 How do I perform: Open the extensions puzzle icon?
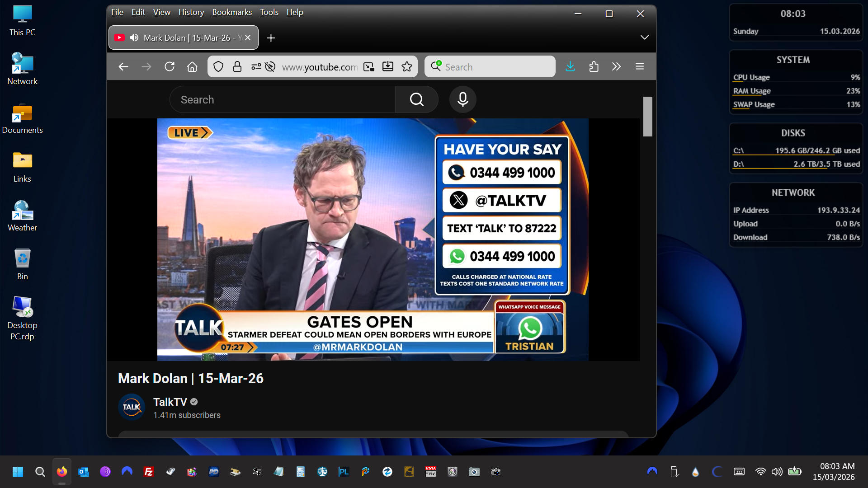594,67
